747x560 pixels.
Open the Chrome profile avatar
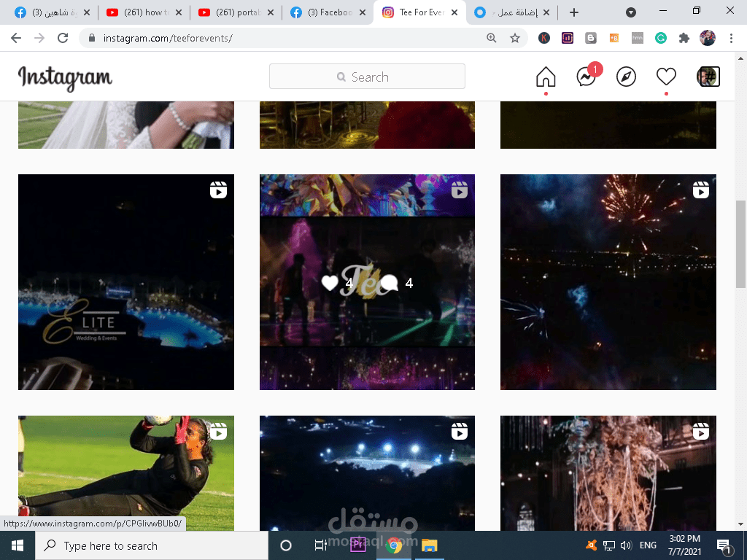click(708, 38)
